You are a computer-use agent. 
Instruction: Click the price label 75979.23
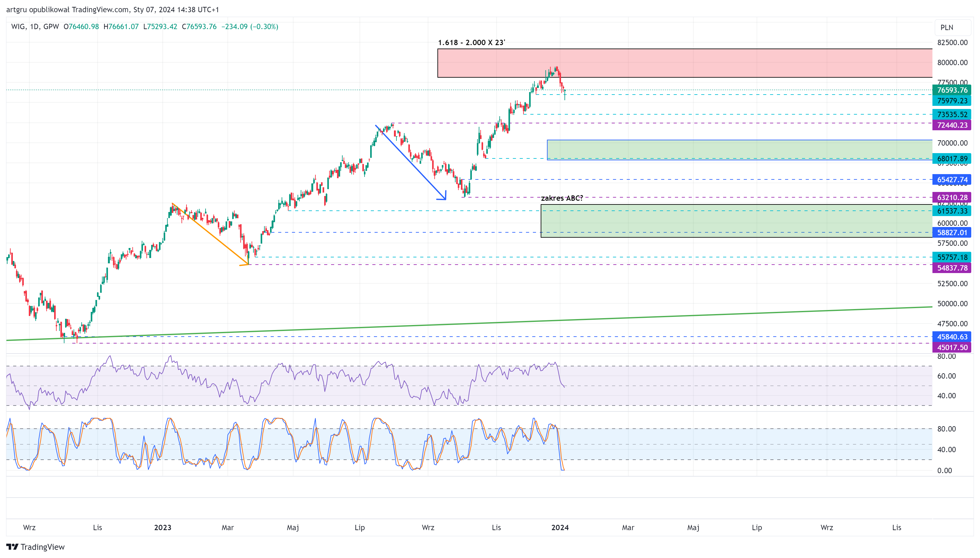(x=952, y=101)
